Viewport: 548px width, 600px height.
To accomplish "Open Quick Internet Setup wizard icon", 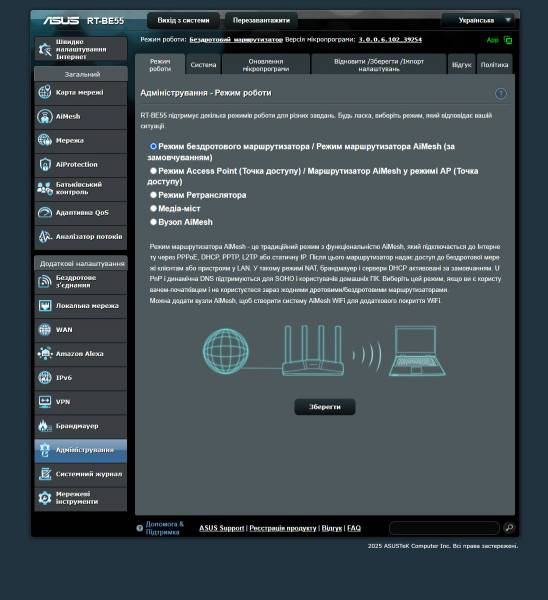I will (45, 49).
